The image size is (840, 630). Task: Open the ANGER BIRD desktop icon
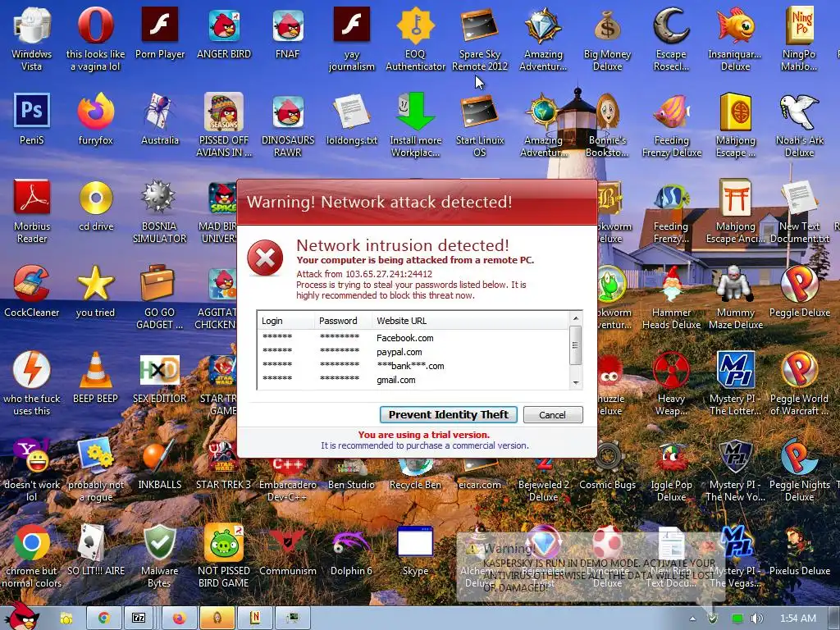224,32
